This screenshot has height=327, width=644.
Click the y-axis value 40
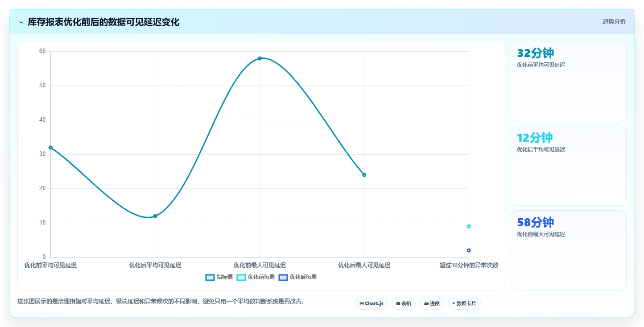(x=42, y=120)
